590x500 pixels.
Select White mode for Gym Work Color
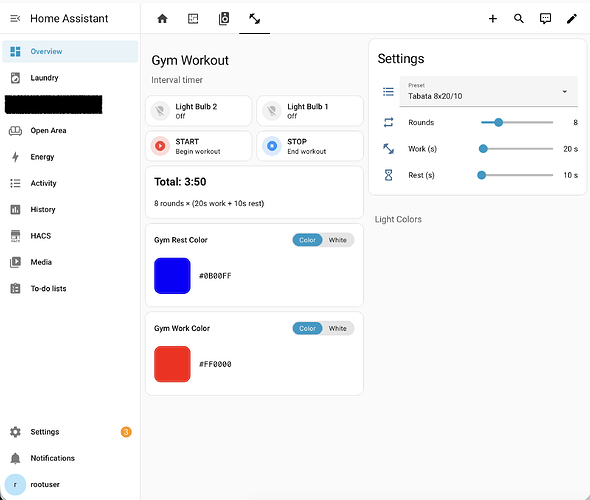(338, 328)
